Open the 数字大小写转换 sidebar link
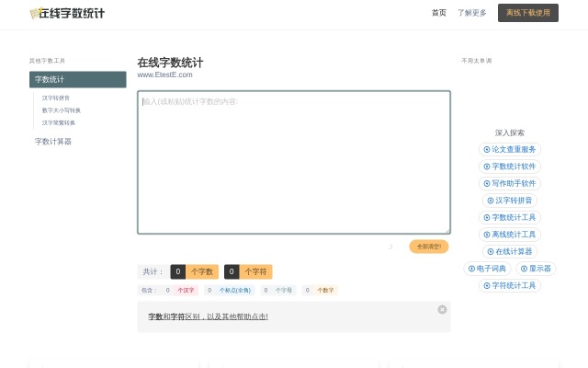Screen dimensions: 588x368 [62, 110]
